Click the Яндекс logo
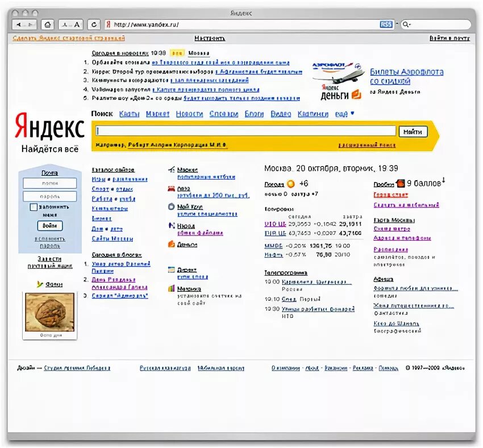This screenshot has width=483, height=448. tap(49, 126)
